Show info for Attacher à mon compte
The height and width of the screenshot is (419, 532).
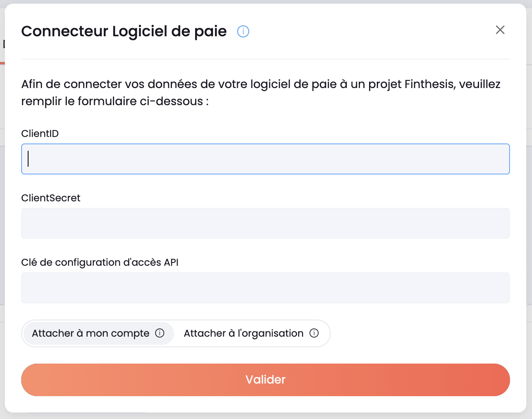160,333
